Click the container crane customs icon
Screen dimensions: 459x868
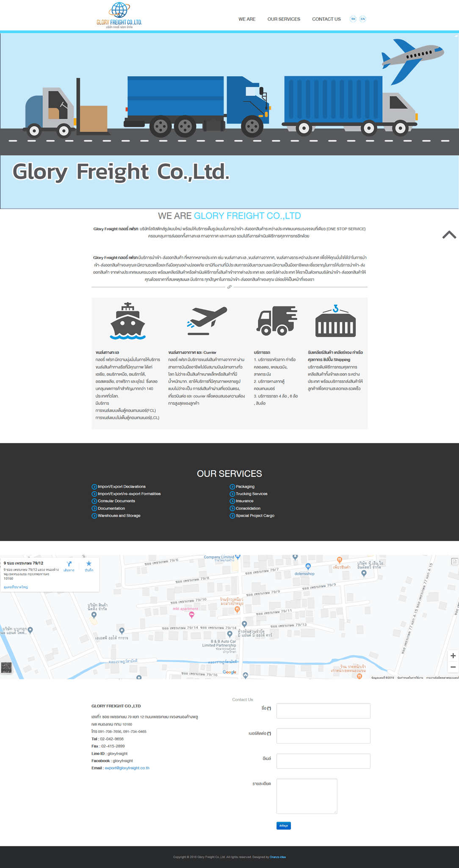click(x=335, y=321)
